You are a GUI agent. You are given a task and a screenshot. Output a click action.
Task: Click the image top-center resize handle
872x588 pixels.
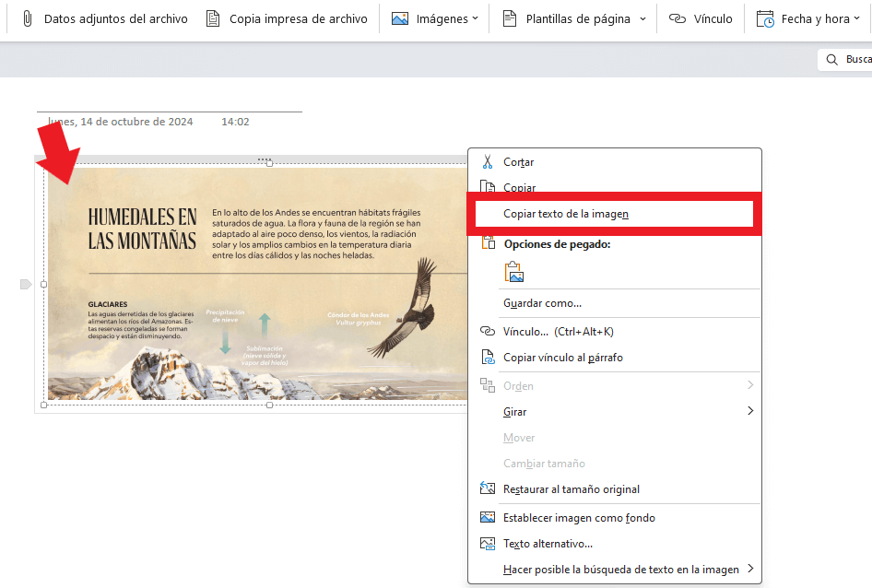coord(269,163)
